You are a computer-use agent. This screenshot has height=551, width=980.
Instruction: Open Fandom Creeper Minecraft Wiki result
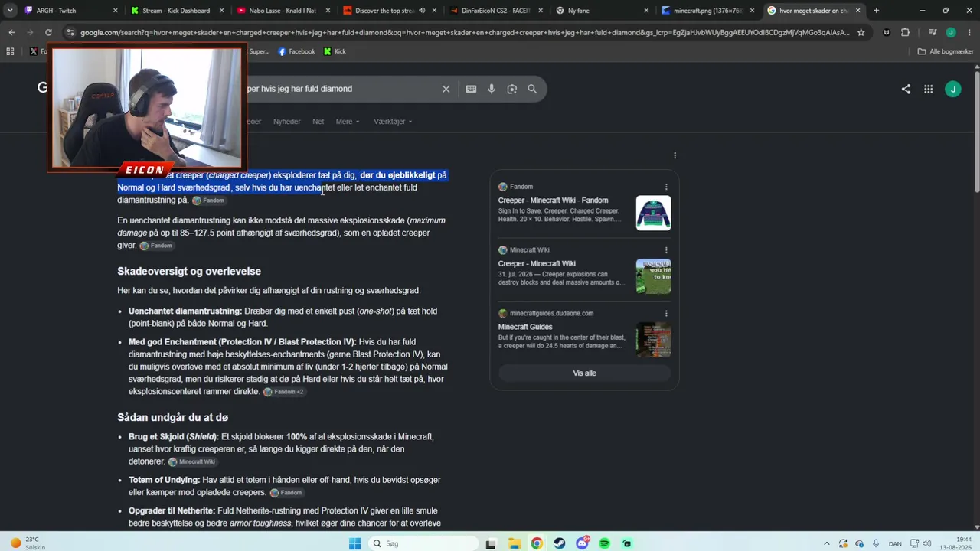point(553,201)
